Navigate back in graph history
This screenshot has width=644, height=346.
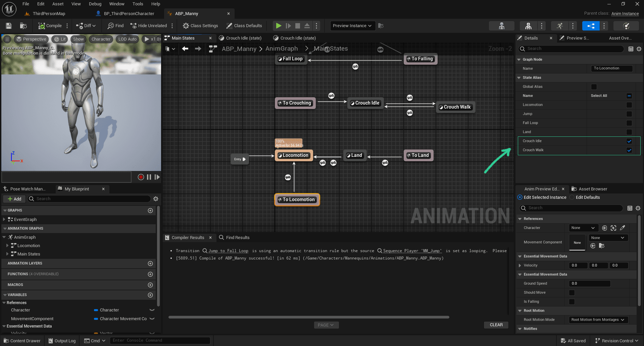pos(185,49)
